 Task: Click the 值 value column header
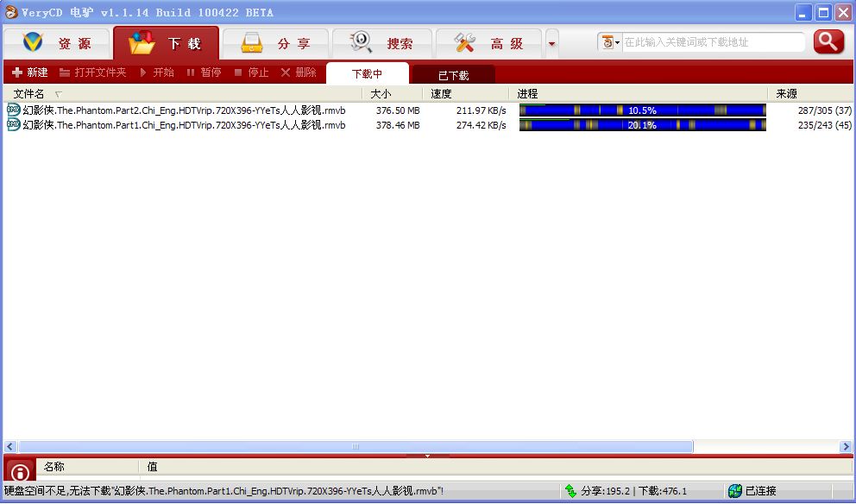(495, 467)
